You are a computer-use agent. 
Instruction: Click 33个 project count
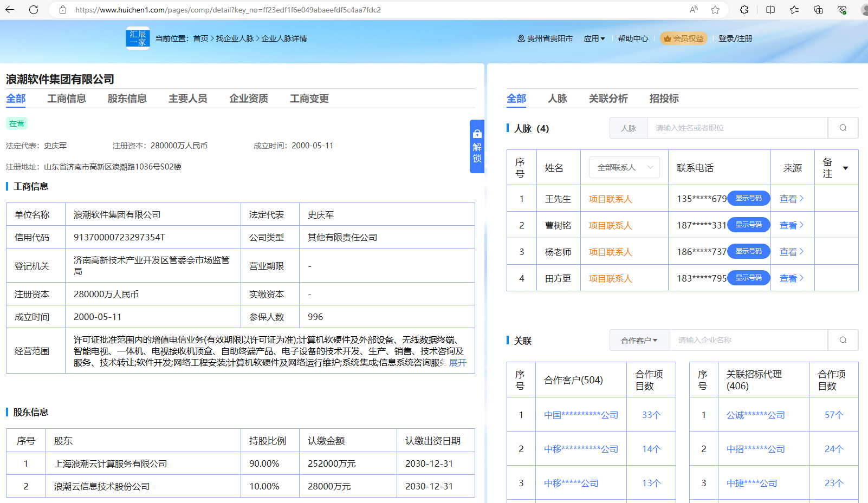(x=651, y=415)
